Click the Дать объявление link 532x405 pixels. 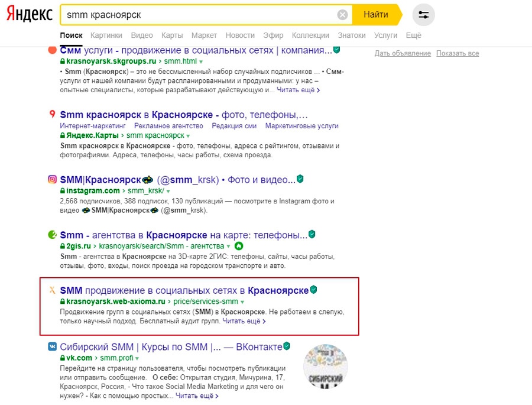(x=403, y=53)
